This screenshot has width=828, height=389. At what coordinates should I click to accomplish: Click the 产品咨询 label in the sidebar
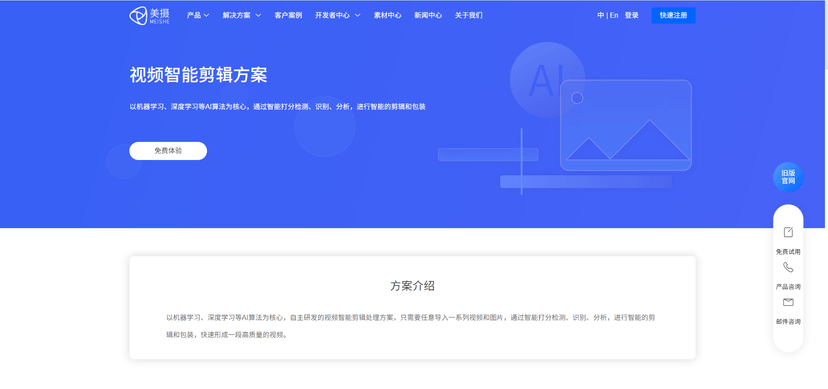[788, 287]
